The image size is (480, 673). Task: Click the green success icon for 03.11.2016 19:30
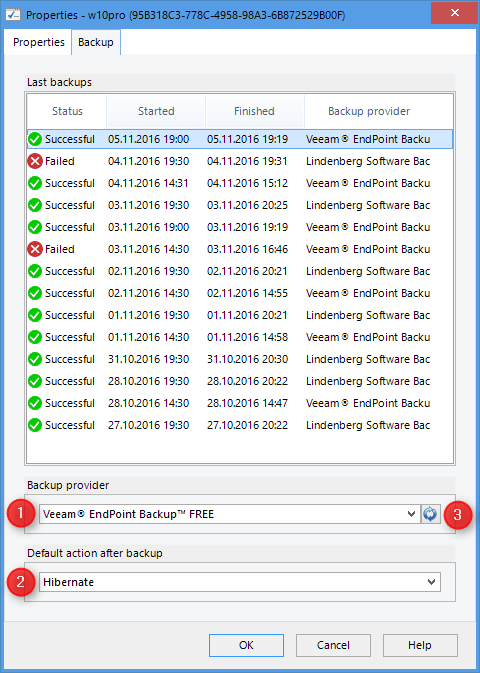[35, 205]
